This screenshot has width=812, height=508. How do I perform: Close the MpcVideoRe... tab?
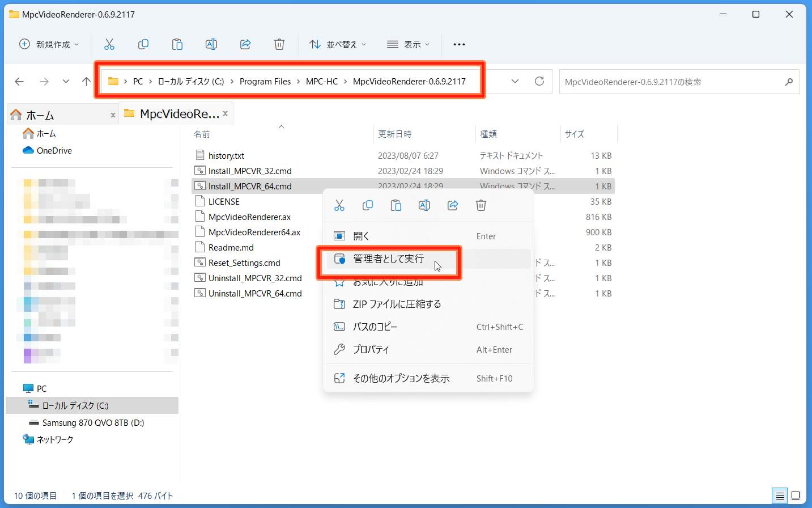[225, 113]
